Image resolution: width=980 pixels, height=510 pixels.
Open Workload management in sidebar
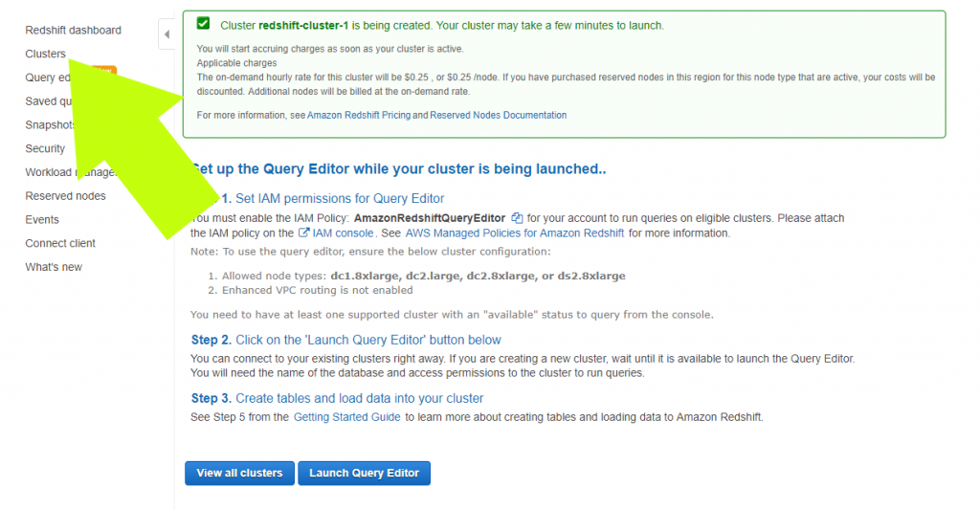click(71, 172)
